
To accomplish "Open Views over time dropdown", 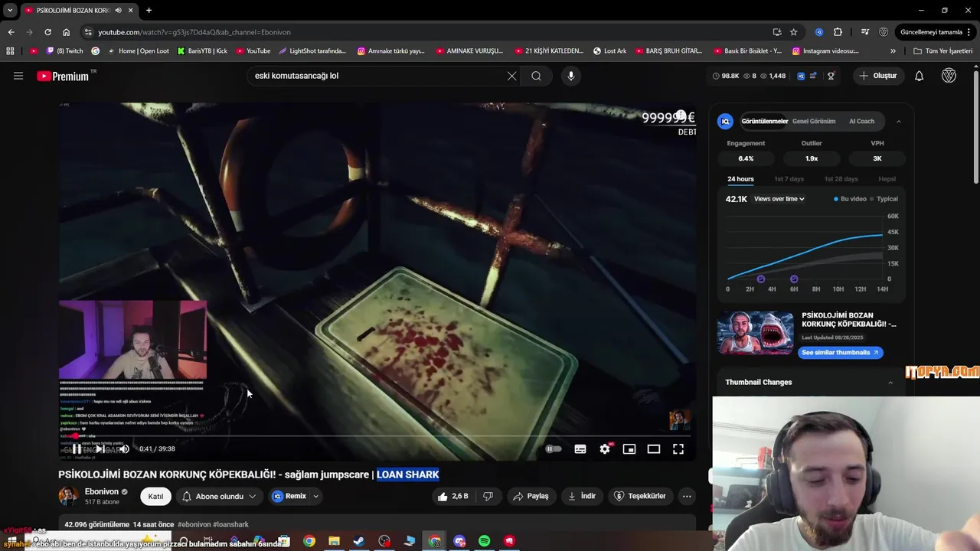I will [x=779, y=199].
